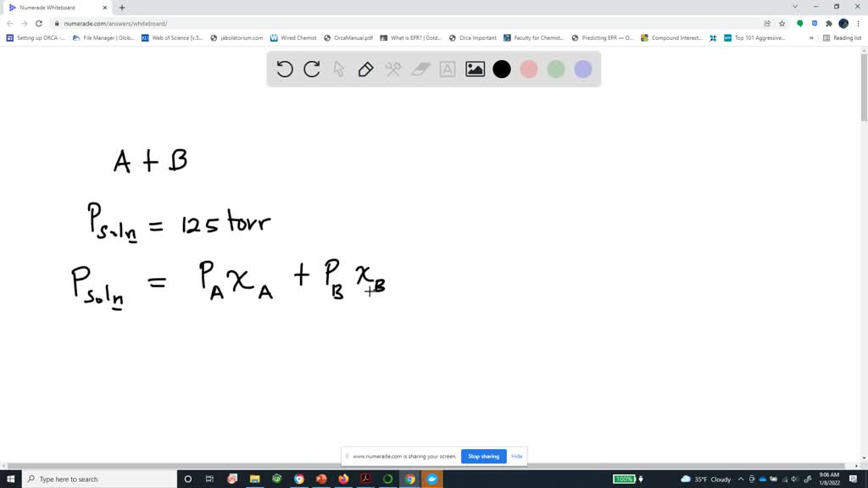Image resolution: width=868 pixels, height=488 pixels.
Task: Open the image insert tool
Action: (x=474, y=69)
